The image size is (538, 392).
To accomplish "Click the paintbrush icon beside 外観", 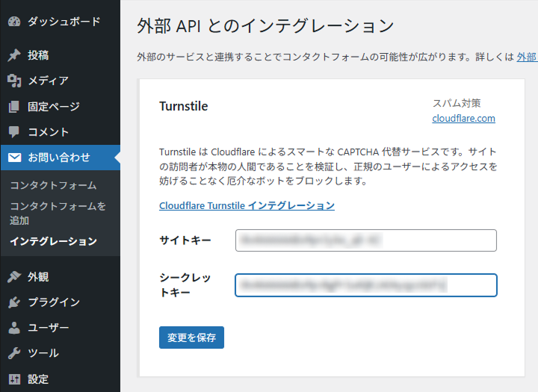I will [x=14, y=277].
